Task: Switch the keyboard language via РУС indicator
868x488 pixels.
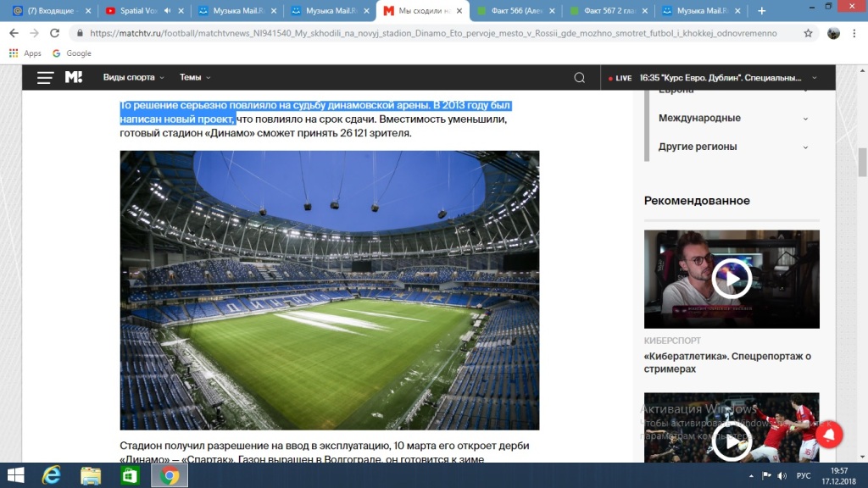Action: pos(804,476)
